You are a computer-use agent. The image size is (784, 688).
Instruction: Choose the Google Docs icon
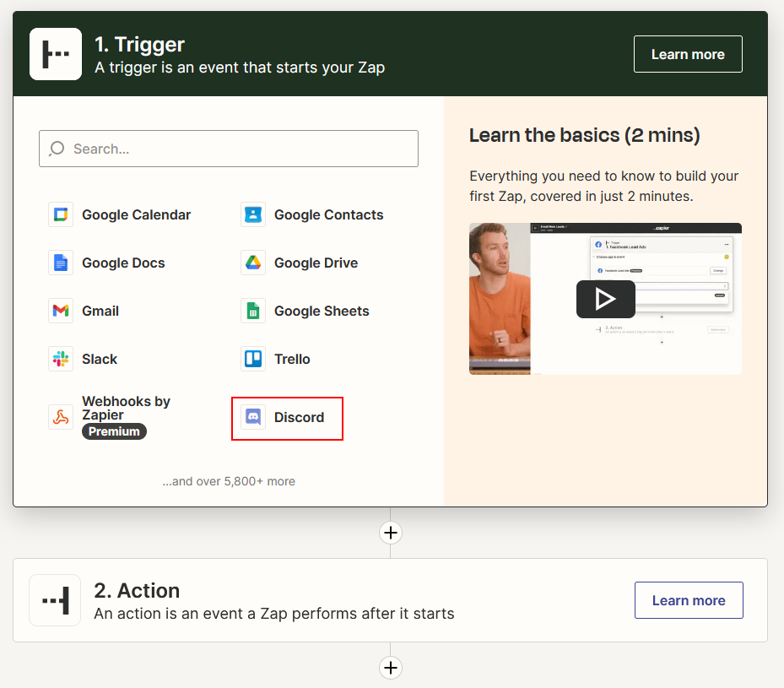[x=61, y=263]
